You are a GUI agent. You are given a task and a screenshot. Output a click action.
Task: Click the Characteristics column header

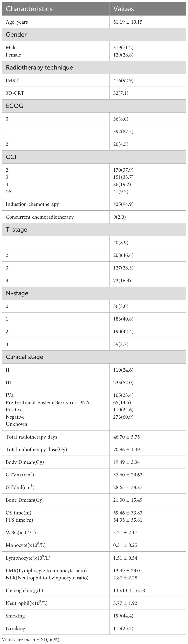tap(29, 9)
